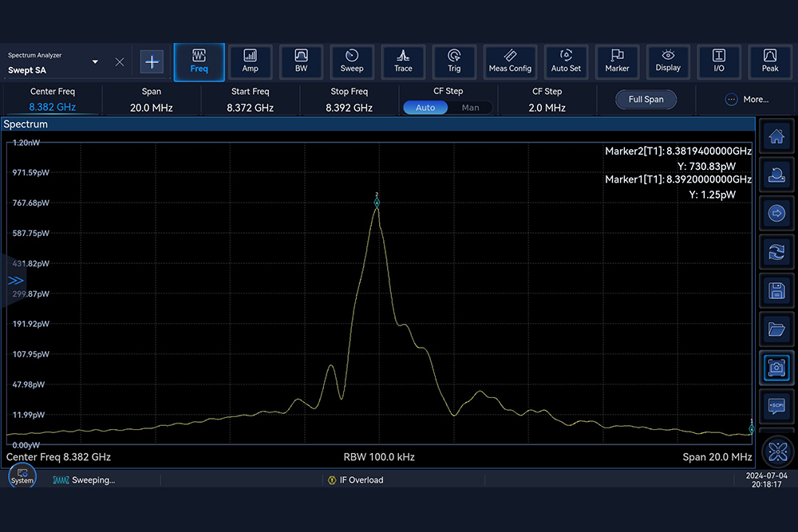This screenshot has width=798, height=532.
Task: Open the Amp amplitude menu
Action: pyautogui.click(x=250, y=61)
